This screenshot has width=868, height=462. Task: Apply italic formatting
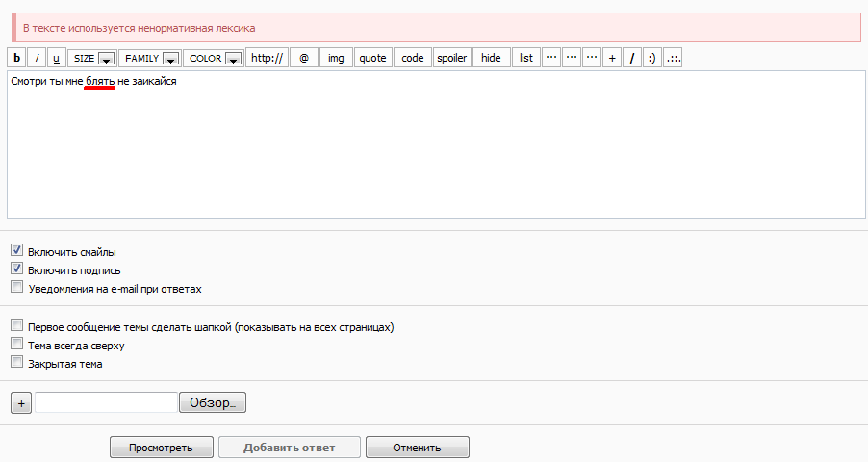(37, 58)
